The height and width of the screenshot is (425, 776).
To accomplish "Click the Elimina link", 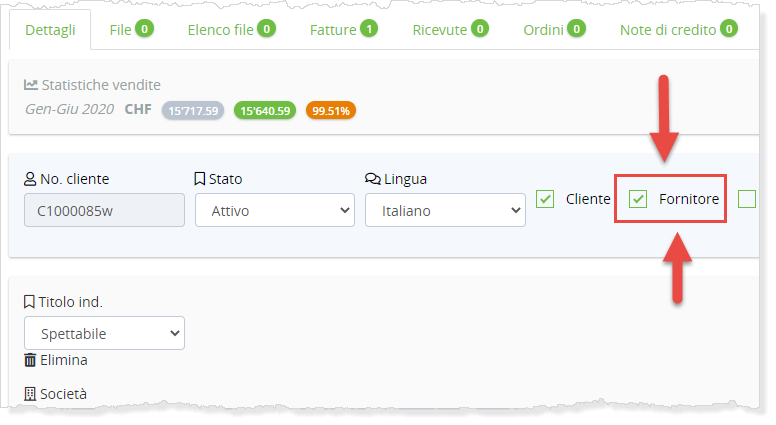I will point(63,360).
